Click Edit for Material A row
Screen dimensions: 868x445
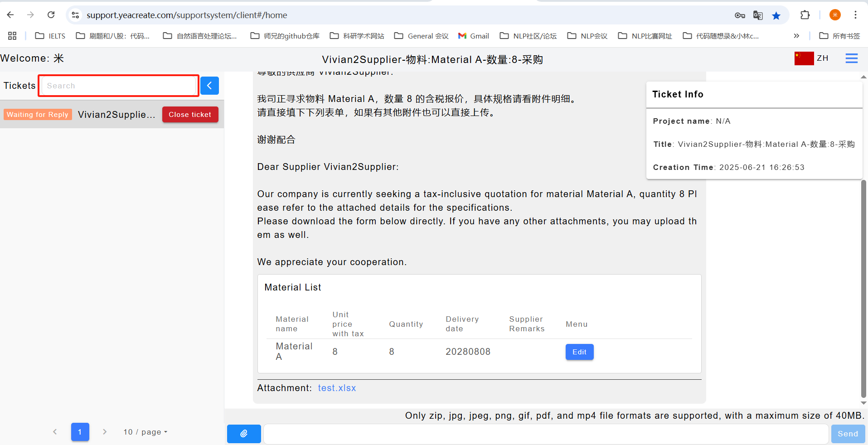[579, 352]
